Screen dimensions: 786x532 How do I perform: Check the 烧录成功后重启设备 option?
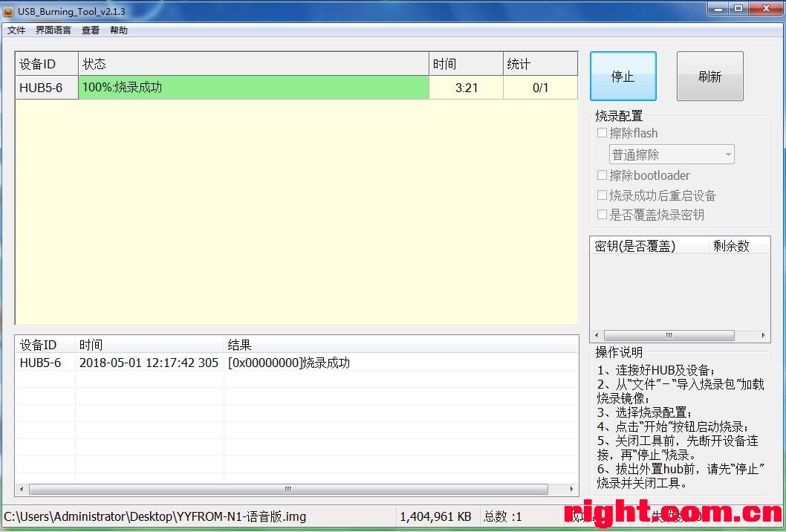[603, 195]
